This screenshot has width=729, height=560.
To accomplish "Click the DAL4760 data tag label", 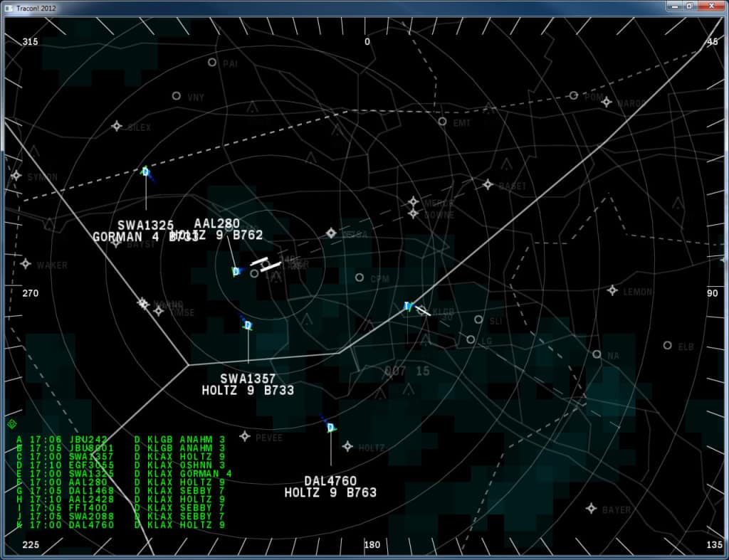I will (x=330, y=487).
